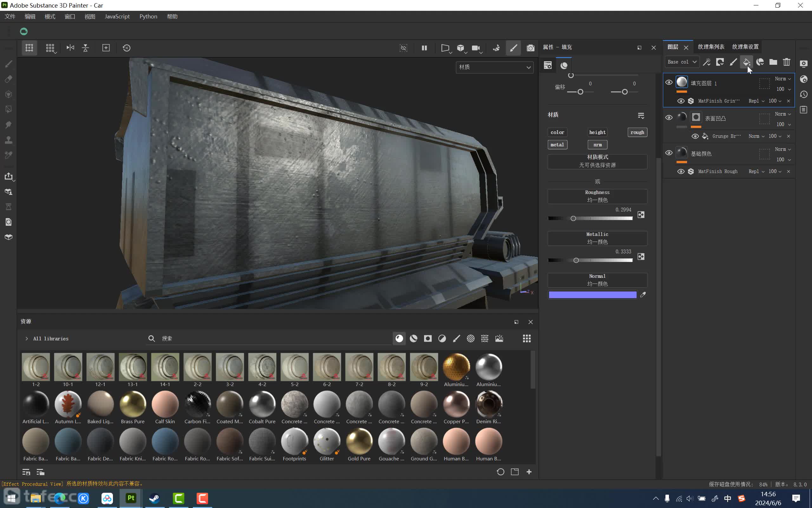Screen dimensions: 812x508
Task: Adjust the Metallic slider handle
Action: point(576,260)
